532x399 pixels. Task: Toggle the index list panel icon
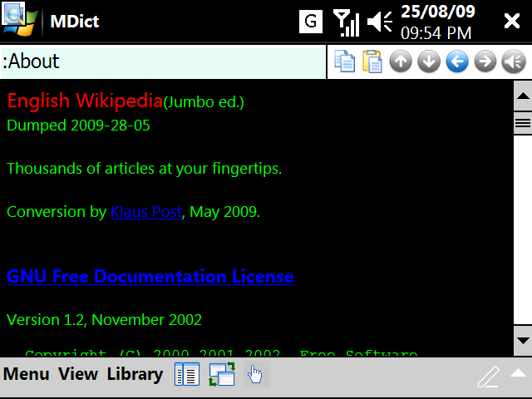(x=187, y=374)
